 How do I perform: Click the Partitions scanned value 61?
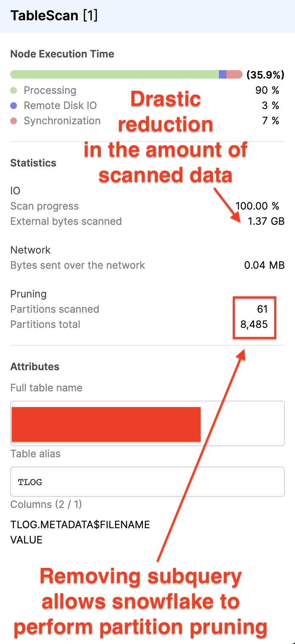pyautogui.click(x=262, y=309)
